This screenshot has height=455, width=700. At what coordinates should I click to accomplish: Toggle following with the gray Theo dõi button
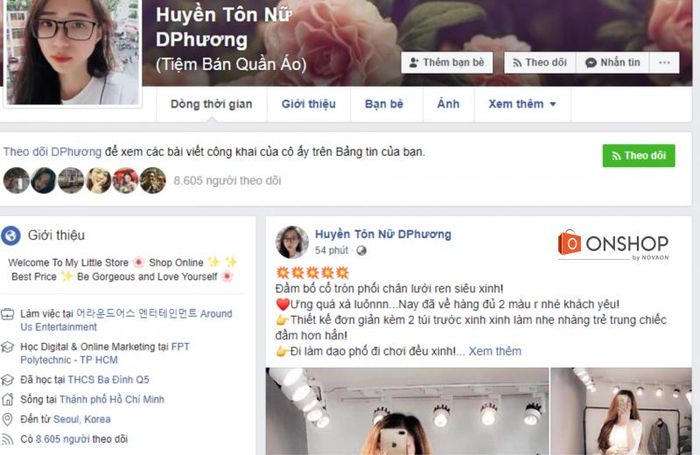click(x=540, y=63)
